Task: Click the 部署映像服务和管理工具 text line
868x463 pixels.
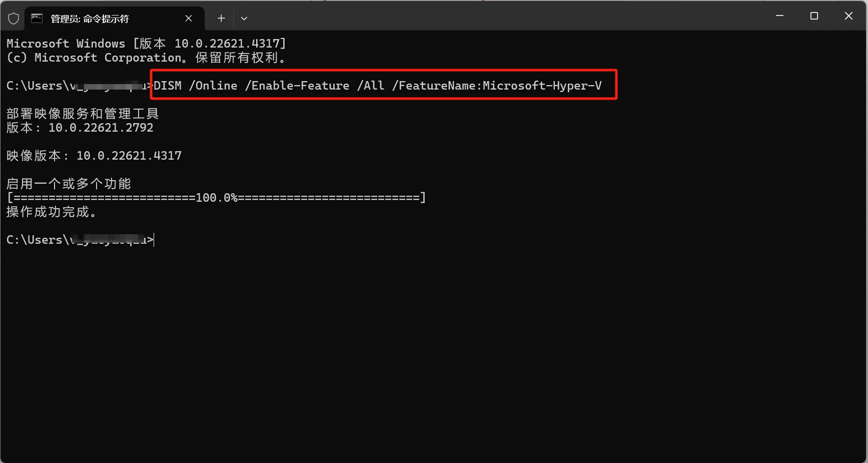Action: [x=83, y=114]
